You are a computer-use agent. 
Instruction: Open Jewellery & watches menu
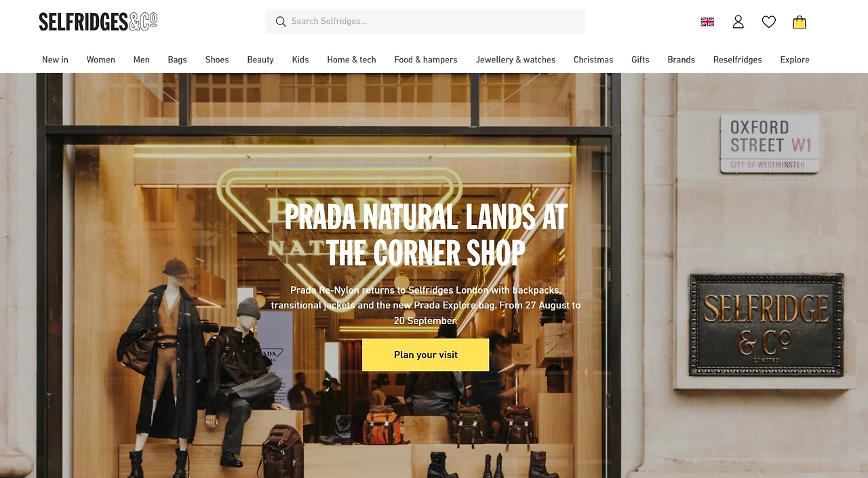[515, 60]
